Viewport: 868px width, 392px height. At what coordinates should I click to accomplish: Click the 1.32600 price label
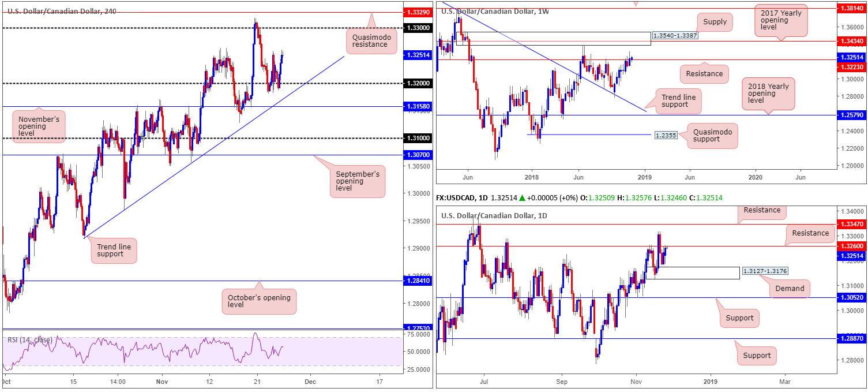(x=851, y=246)
